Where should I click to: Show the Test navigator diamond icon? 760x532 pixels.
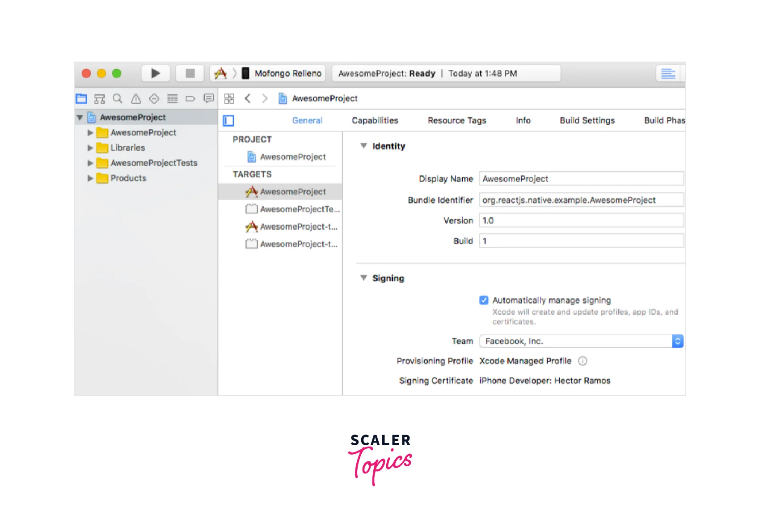point(154,99)
